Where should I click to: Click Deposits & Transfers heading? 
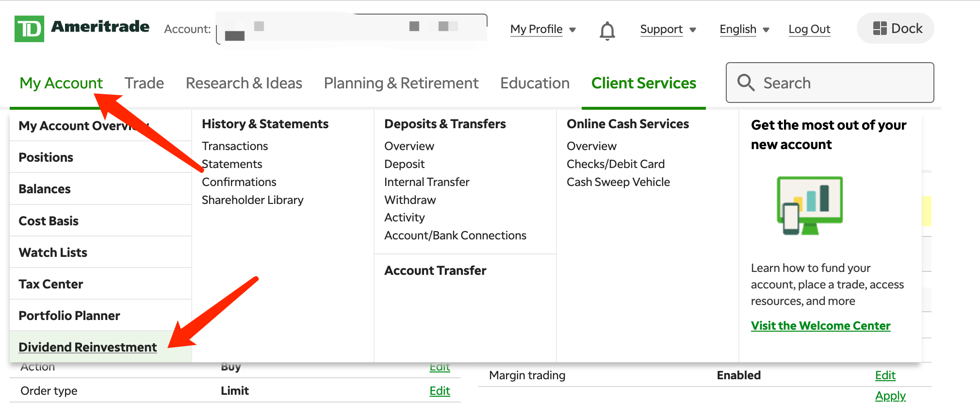445,124
